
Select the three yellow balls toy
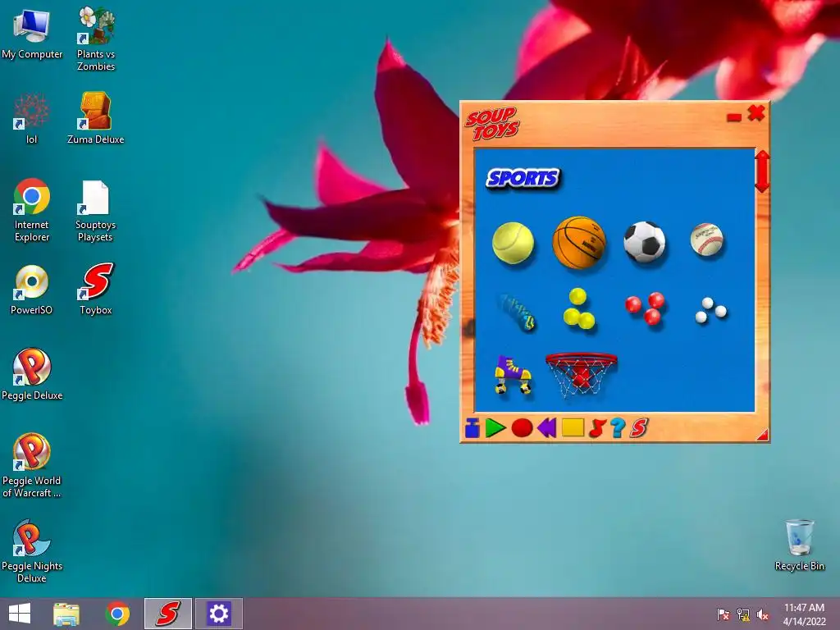point(579,308)
